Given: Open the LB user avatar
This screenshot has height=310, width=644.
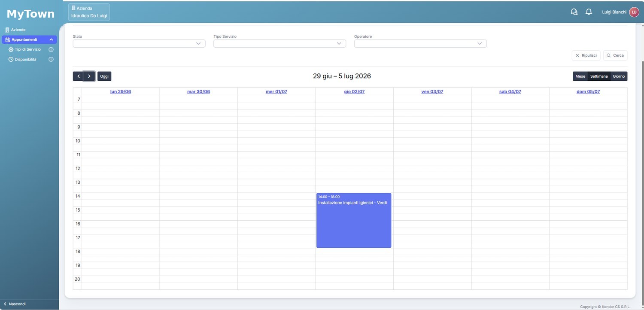Looking at the screenshot, I should 634,12.
